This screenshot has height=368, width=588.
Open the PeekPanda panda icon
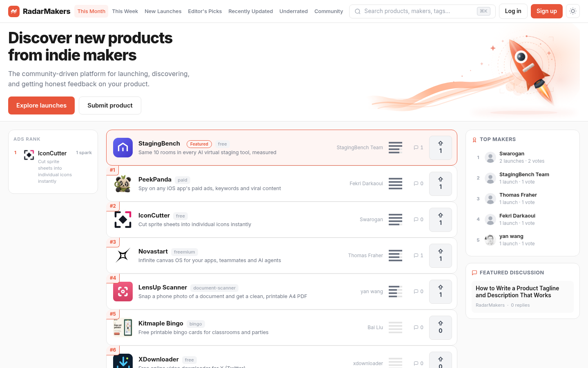pyautogui.click(x=123, y=184)
